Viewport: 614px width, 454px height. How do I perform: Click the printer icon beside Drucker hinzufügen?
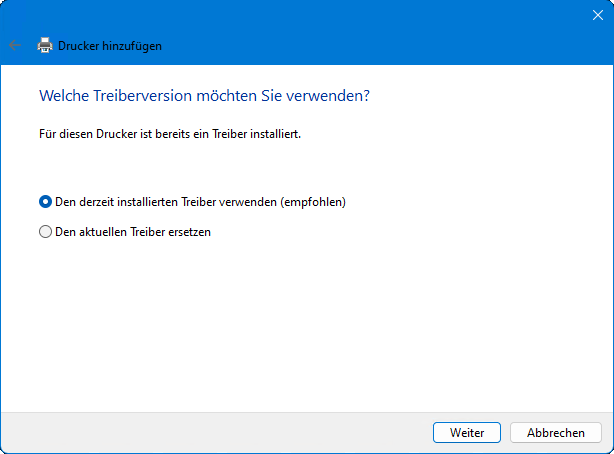(x=44, y=45)
